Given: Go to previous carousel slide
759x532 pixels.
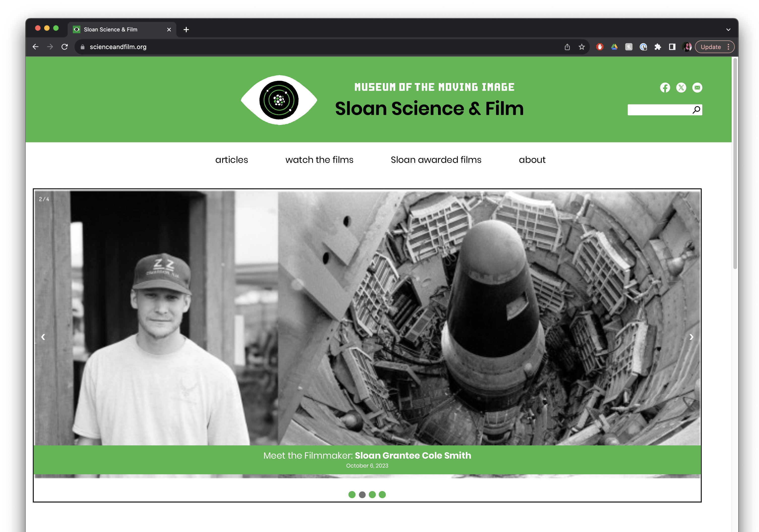Looking at the screenshot, I should [43, 337].
